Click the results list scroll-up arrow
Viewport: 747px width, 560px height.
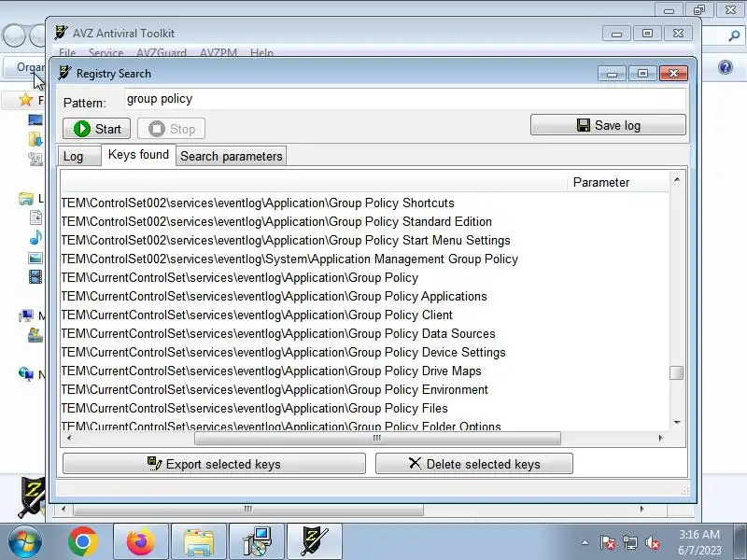pos(676,179)
